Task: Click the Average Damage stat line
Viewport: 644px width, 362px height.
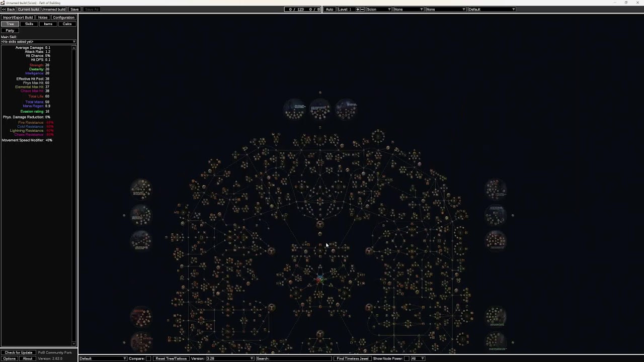Action: (x=33, y=48)
